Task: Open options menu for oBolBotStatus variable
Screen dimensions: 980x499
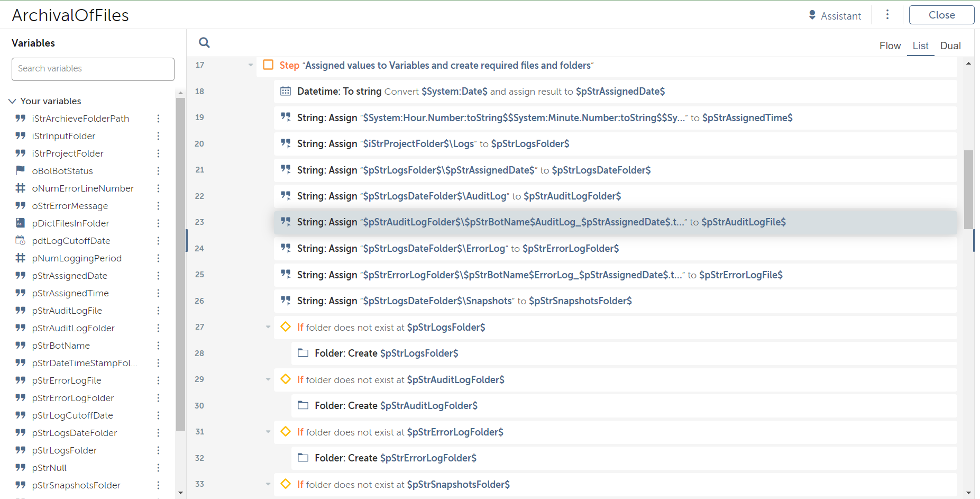Action: (158, 171)
